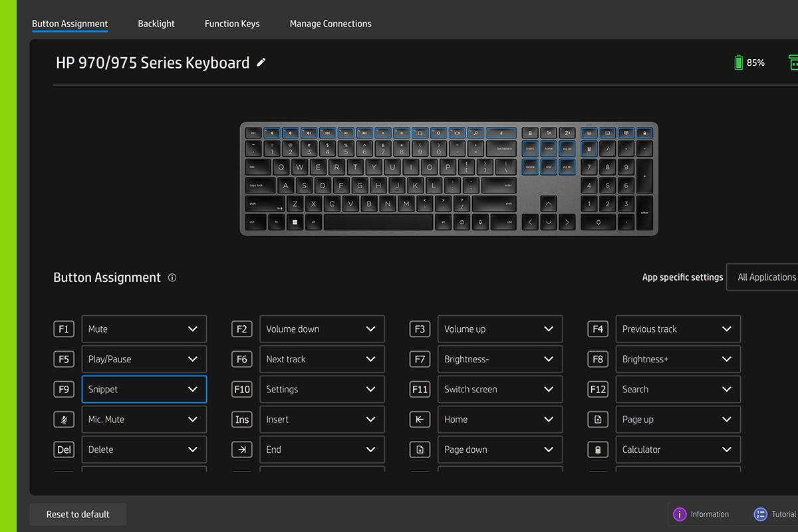Go to Manage Connections tab
798x532 pixels.
(x=331, y=24)
